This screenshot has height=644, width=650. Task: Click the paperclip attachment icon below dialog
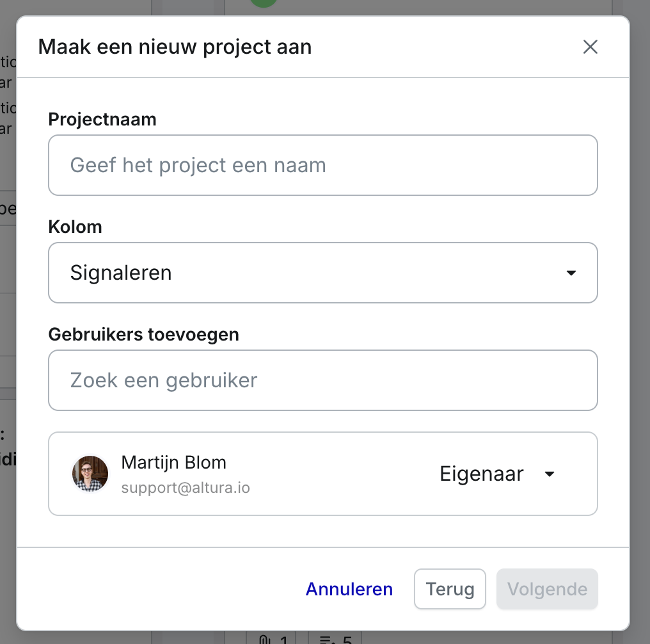(x=264, y=638)
